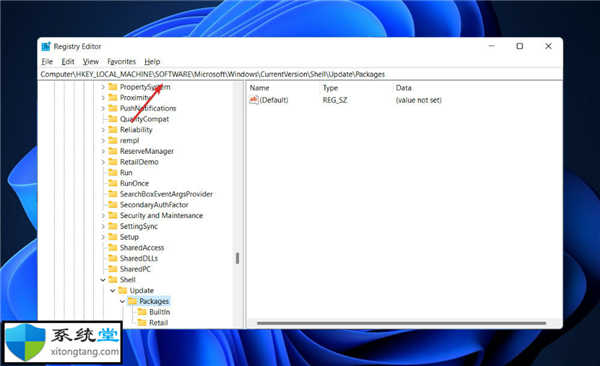Collapse the Update key
Viewport: 600px width, 366px height.
coord(112,291)
